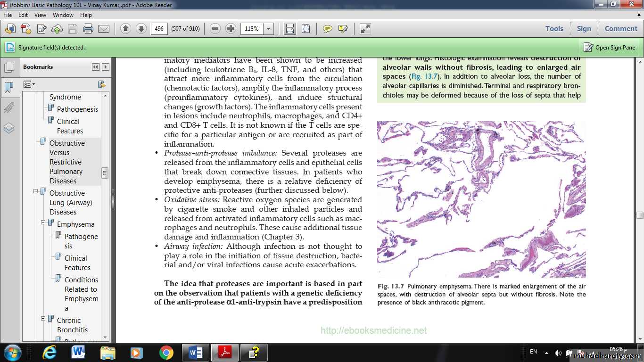Click the Open Sign Pane button
The width and height of the screenshot is (644, 362).
coord(610,47)
